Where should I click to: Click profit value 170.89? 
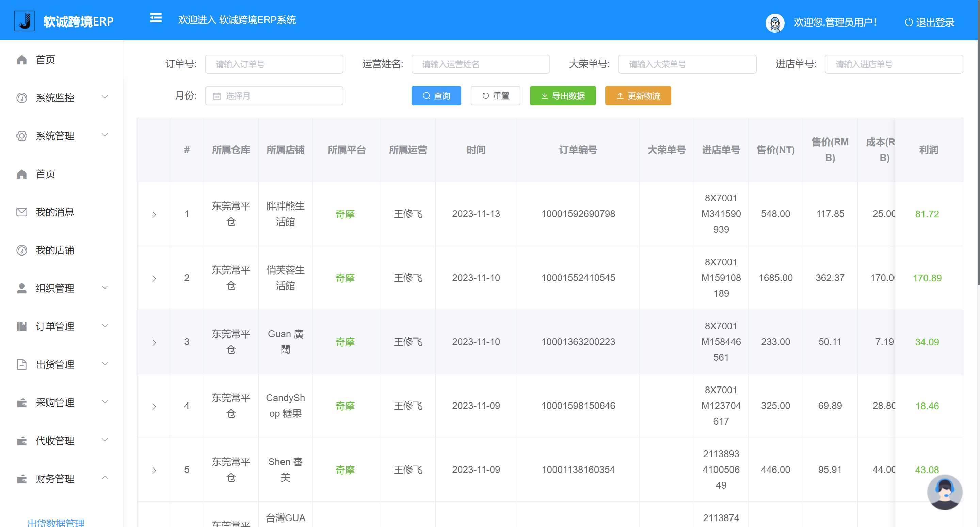927,278
